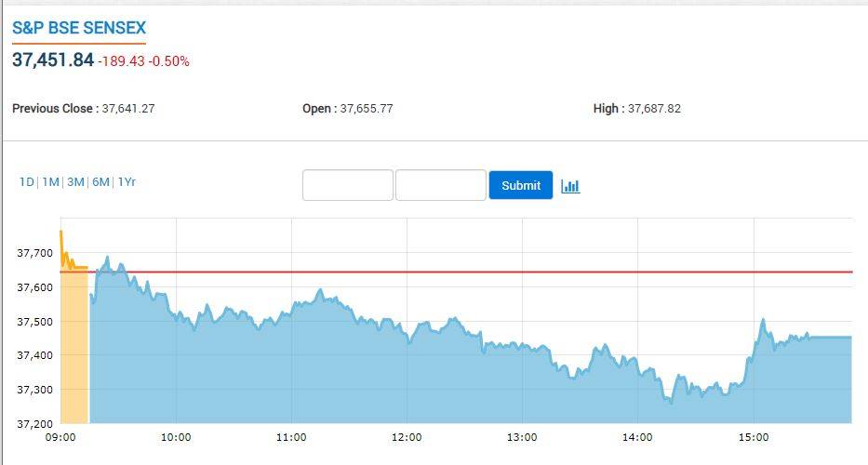
Task: Click the red previous close line
Action: pyautogui.click(x=465, y=272)
